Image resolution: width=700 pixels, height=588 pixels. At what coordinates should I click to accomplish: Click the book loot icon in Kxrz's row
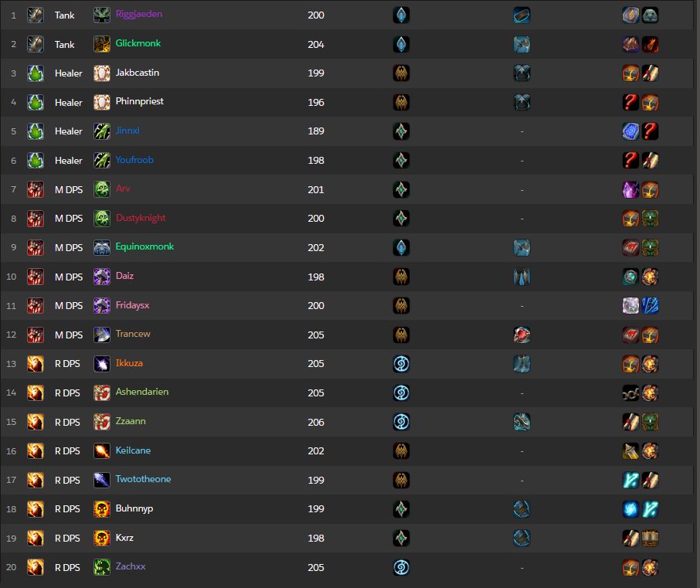coord(650,538)
